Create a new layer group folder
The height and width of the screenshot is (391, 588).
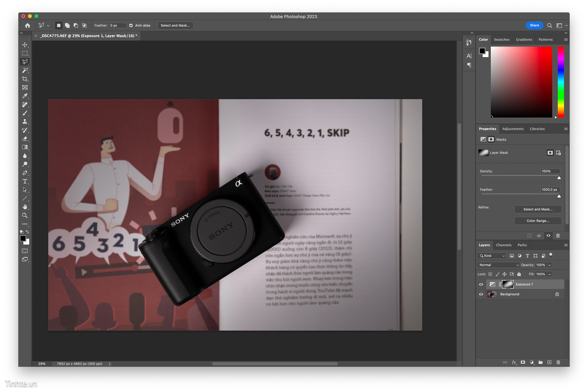[540, 362]
